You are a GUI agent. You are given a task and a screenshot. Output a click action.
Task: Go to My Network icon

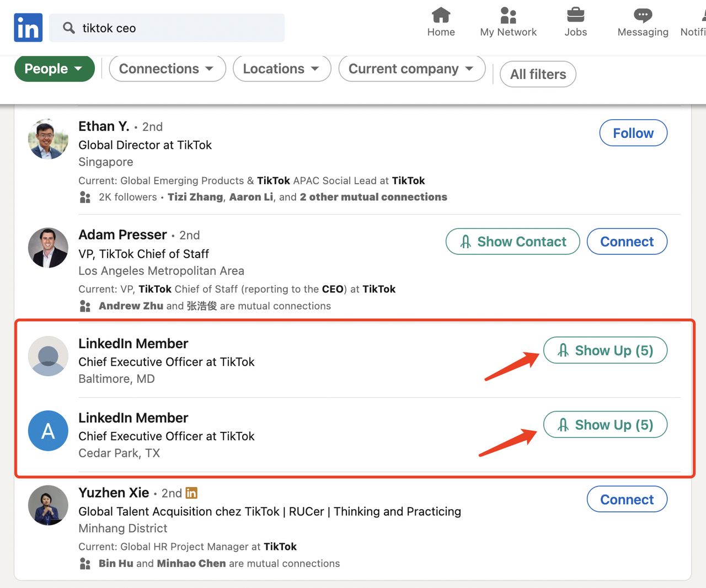point(508,15)
